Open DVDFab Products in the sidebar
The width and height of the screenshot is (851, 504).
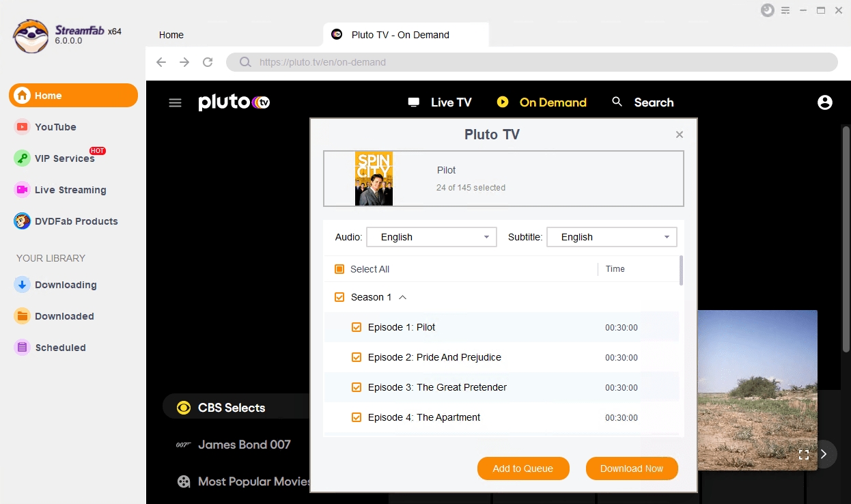coord(75,221)
